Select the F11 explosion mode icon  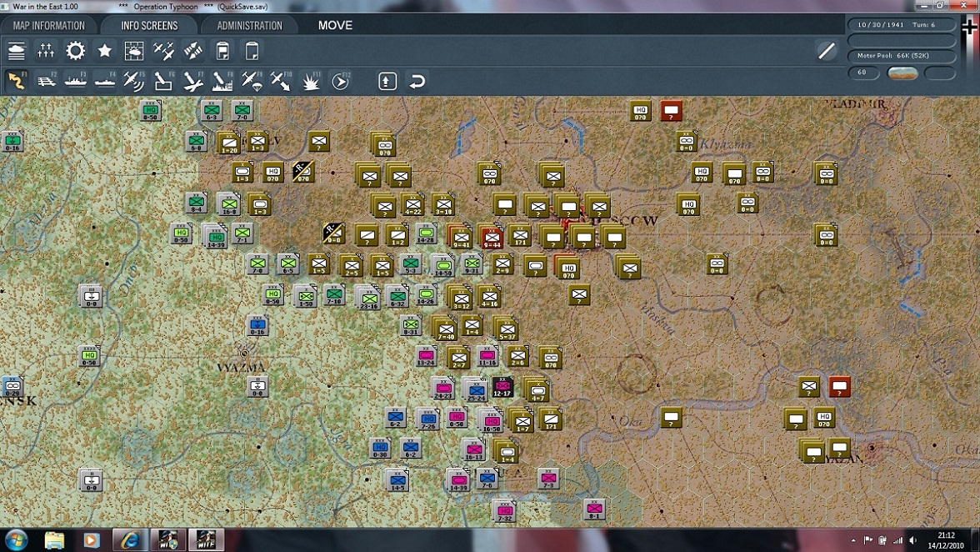311,81
